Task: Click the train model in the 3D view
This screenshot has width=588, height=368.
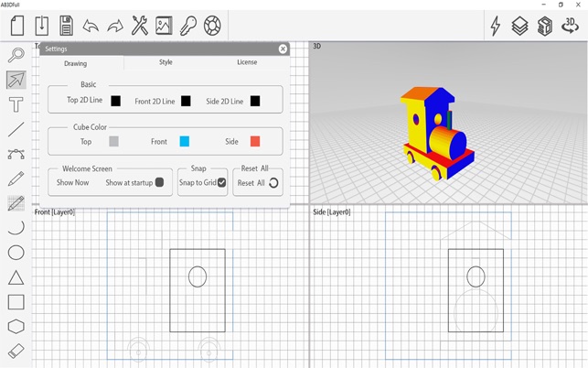Action: click(x=437, y=134)
